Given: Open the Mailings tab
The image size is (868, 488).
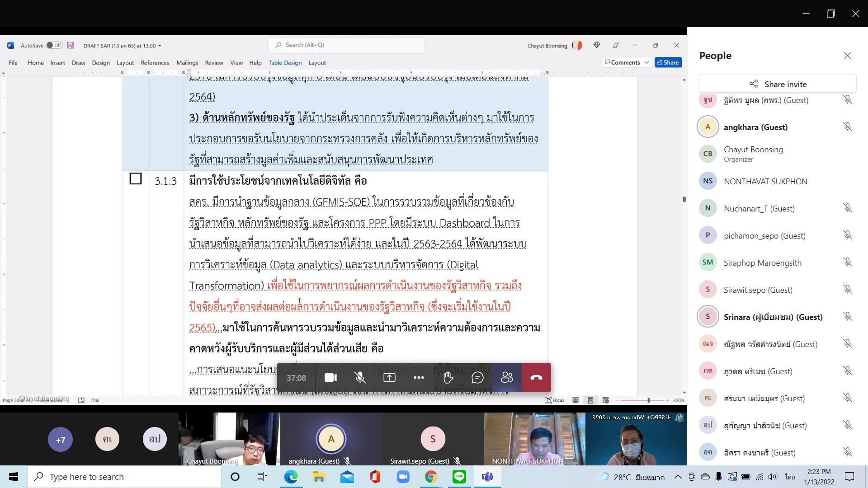Looking at the screenshot, I should pos(187,63).
